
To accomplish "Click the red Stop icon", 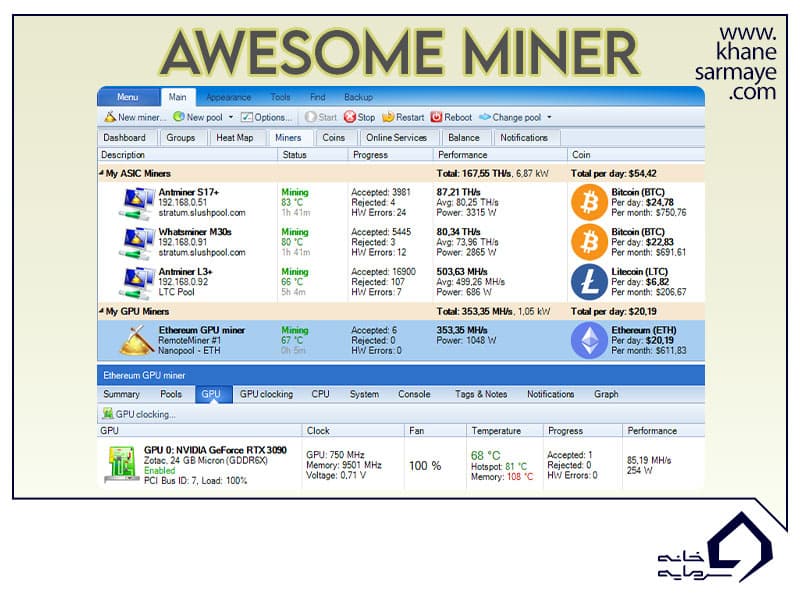I will click(x=349, y=117).
